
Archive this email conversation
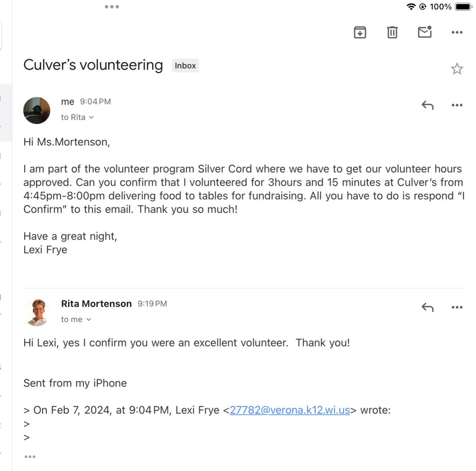pyautogui.click(x=360, y=32)
